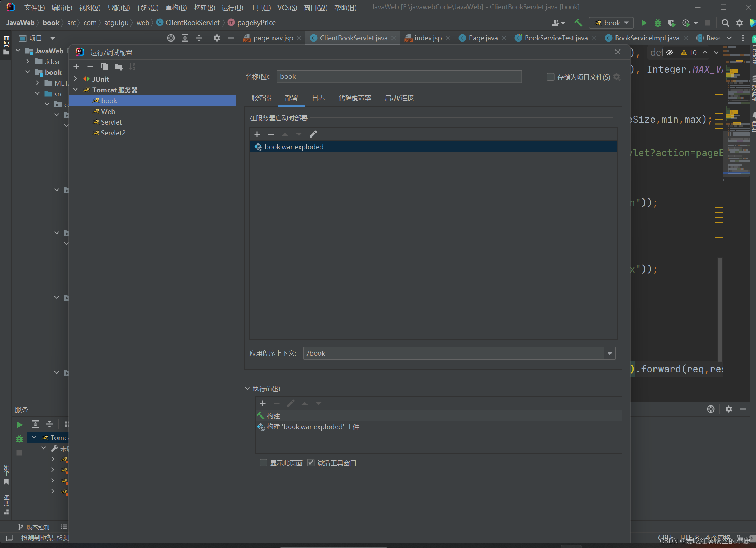Select the book:war exploded artifact row
Image resolution: width=756 pixels, height=548 pixels.
294,147
